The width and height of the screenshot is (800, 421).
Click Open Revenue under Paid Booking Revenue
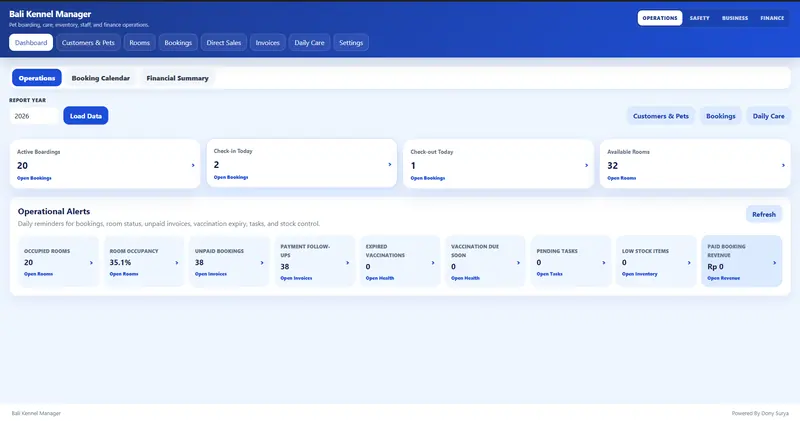coord(723,278)
